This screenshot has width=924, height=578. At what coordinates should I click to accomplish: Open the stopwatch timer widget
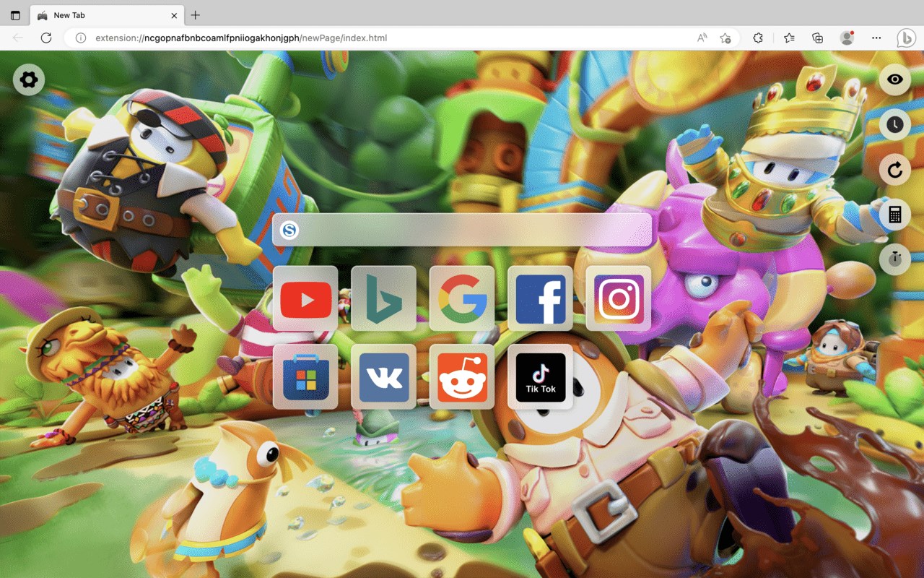point(894,259)
